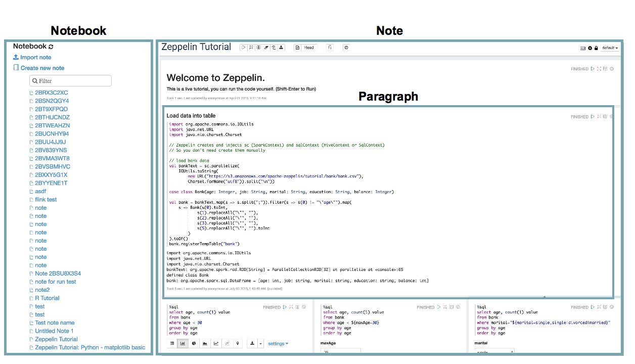Run the Load data into table paragraph
Image resolution: width=635 pixels, height=364 pixels.
[x=593, y=117]
